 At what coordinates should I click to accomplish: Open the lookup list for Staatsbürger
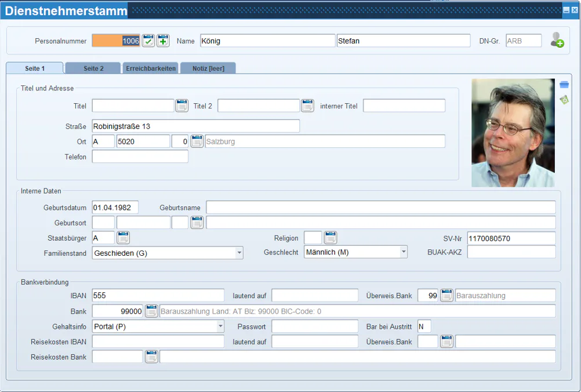[123, 238]
